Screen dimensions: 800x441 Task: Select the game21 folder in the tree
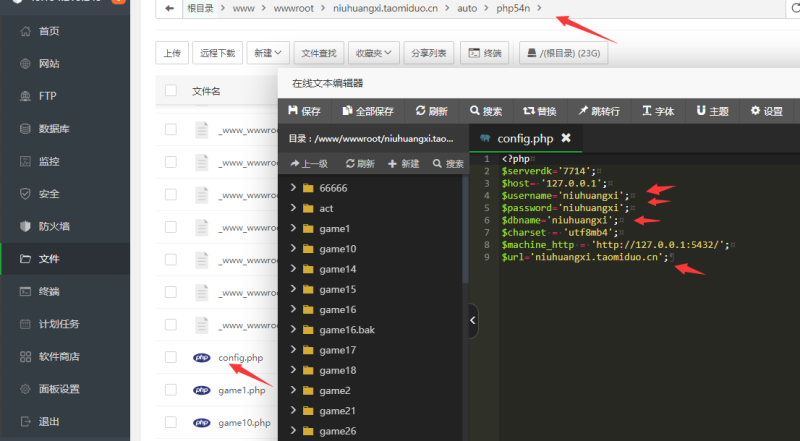coord(337,411)
